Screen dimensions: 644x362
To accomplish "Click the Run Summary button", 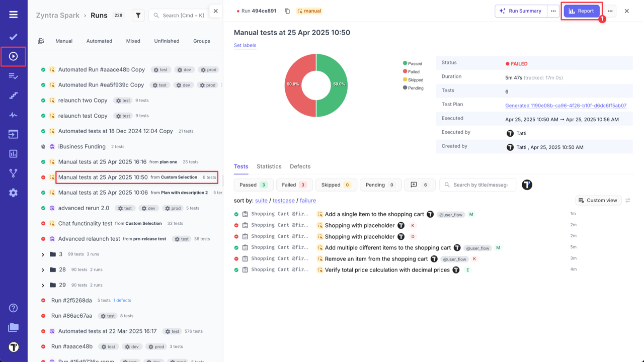I will [521, 11].
